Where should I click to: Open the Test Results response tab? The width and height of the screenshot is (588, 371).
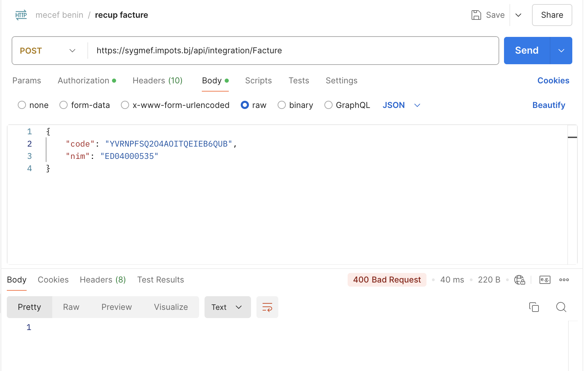pos(160,280)
